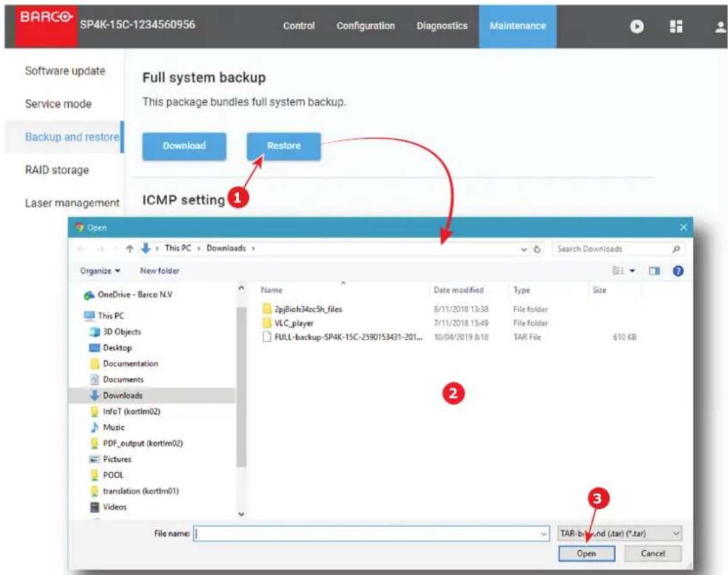
Task: Sort by Name column header
Action: pos(272,290)
